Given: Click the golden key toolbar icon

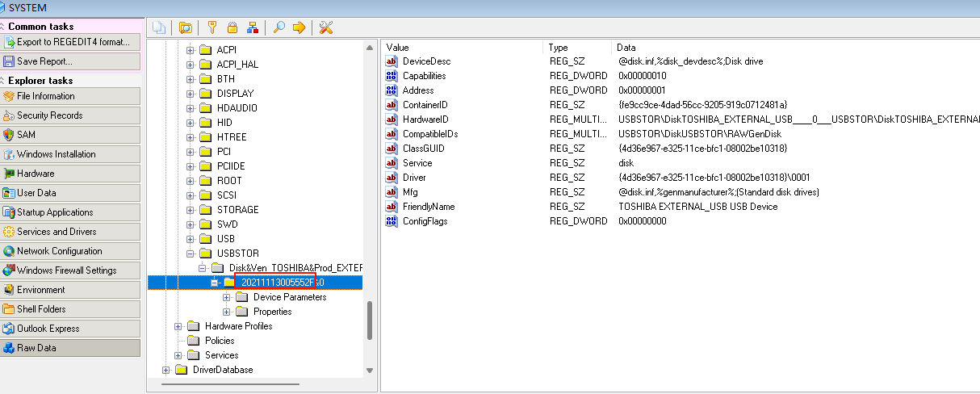Looking at the screenshot, I should [x=212, y=27].
